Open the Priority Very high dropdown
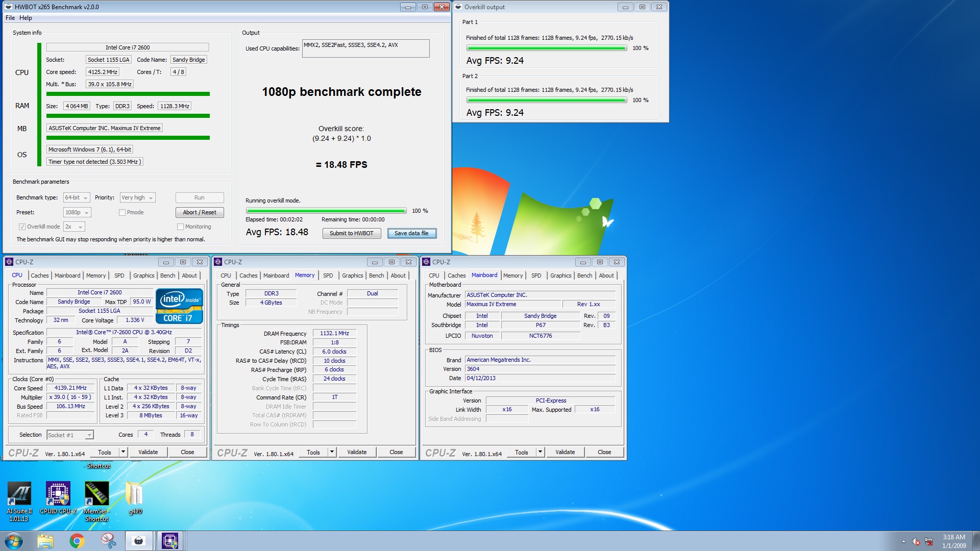Image resolution: width=980 pixels, height=551 pixels. pos(137,197)
